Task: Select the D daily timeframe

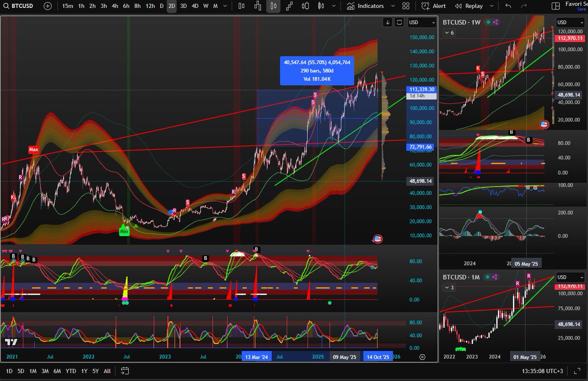Action: click(162, 6)
